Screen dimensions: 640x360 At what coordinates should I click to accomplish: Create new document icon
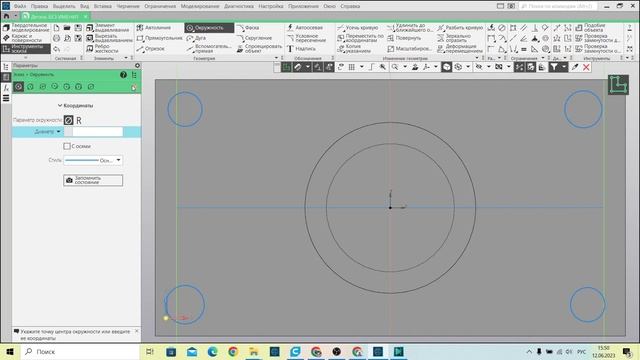coord(56,28)
